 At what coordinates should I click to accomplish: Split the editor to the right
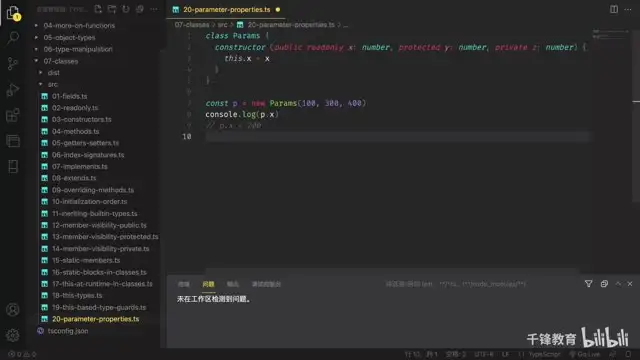pyautogui.click(x=614, y=9)
